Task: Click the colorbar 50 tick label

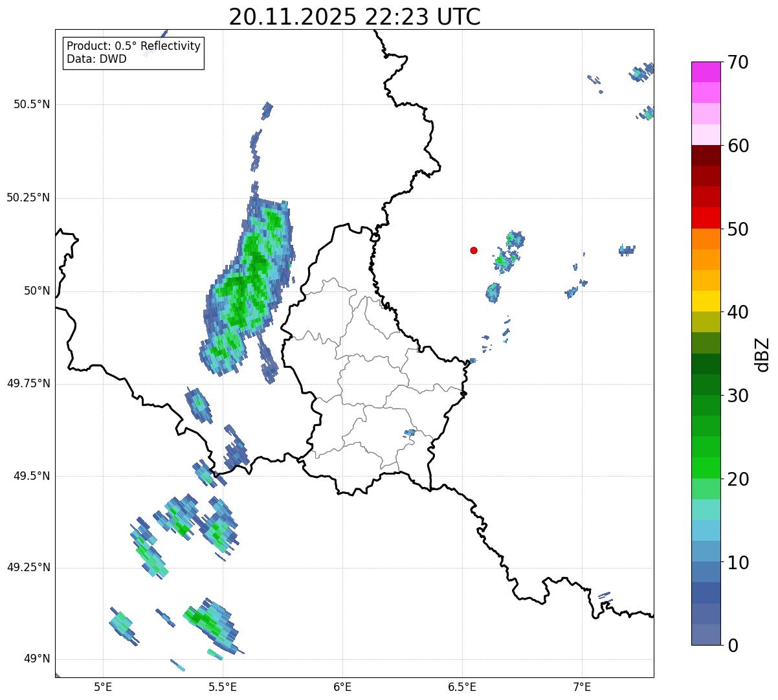Action: click(x=738, y=229)
